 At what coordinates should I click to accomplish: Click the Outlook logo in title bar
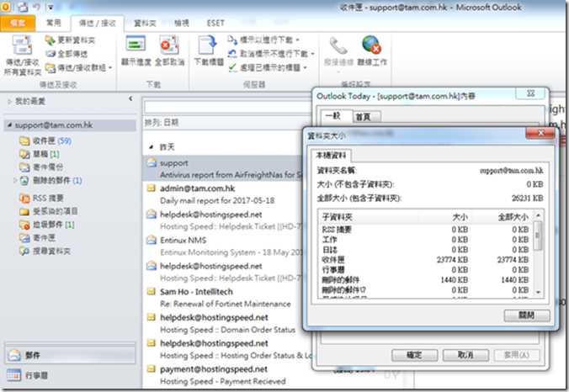pyautogui.click(x=6, y=7)
